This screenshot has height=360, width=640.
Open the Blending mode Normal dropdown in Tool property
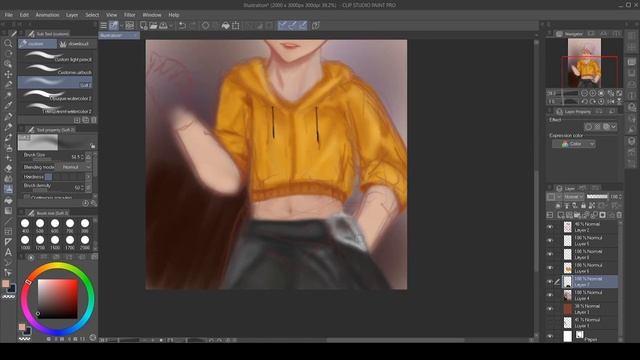click(73, 167)
